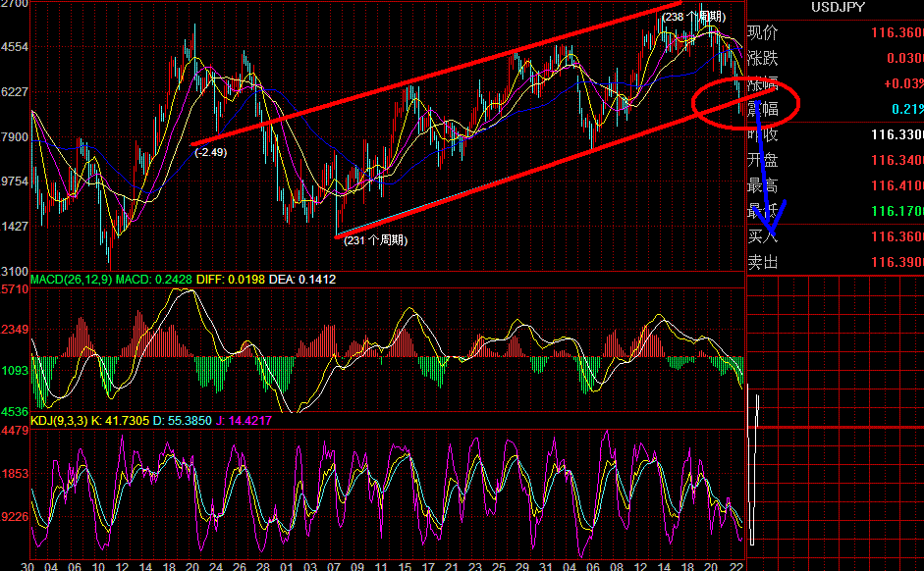This screenshot has width=924, height=571.
Task: Select the 开盘 label
Action: (762, 160)
